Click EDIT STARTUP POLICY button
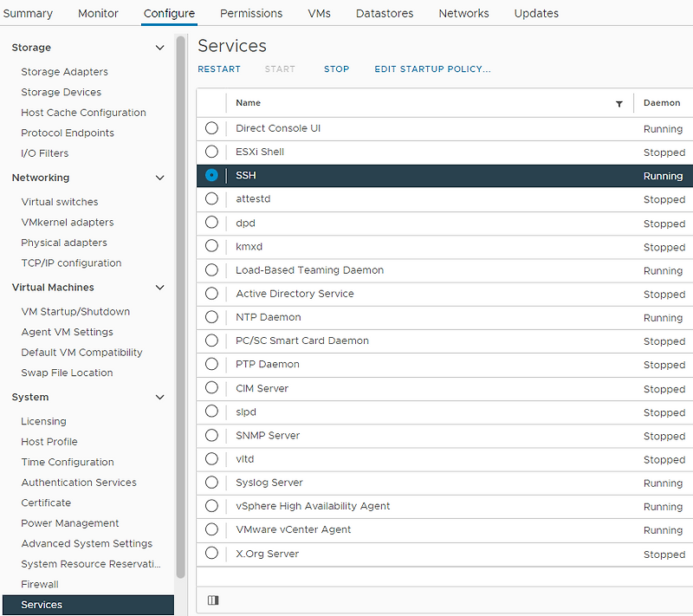 (x=432, y=69)
